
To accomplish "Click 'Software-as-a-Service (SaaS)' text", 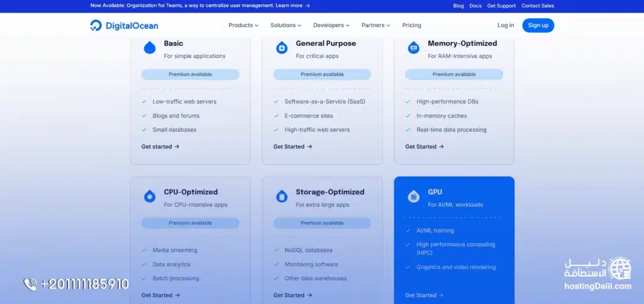I will [x=325, y=101].
